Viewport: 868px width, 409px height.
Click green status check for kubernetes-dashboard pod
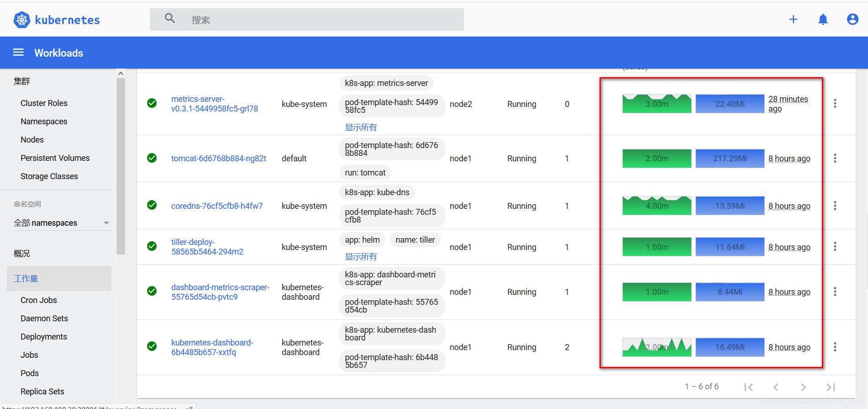pos(152,346)
